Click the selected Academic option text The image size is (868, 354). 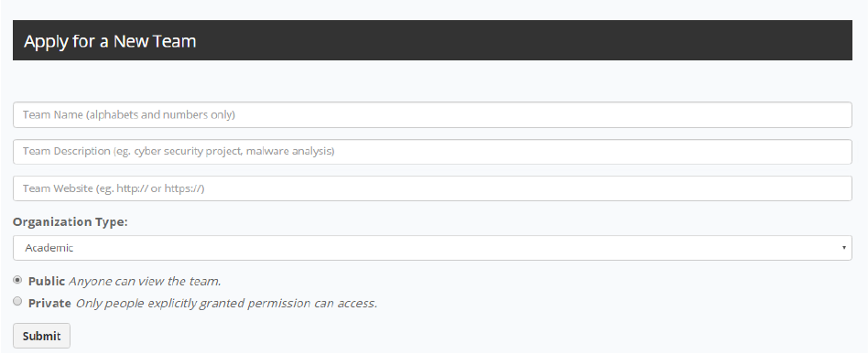[x=49, y=248]
